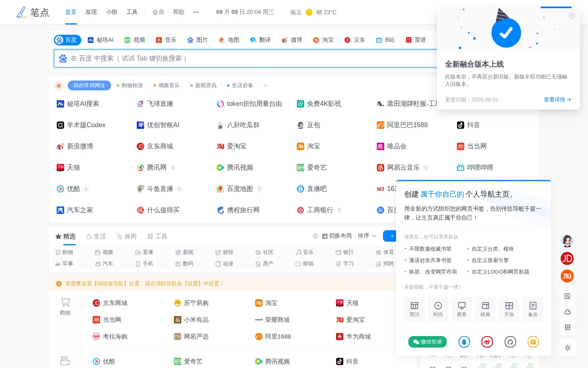Open the 查看详情 link
This screenshot has width=588, height=368.
point(557,99)
